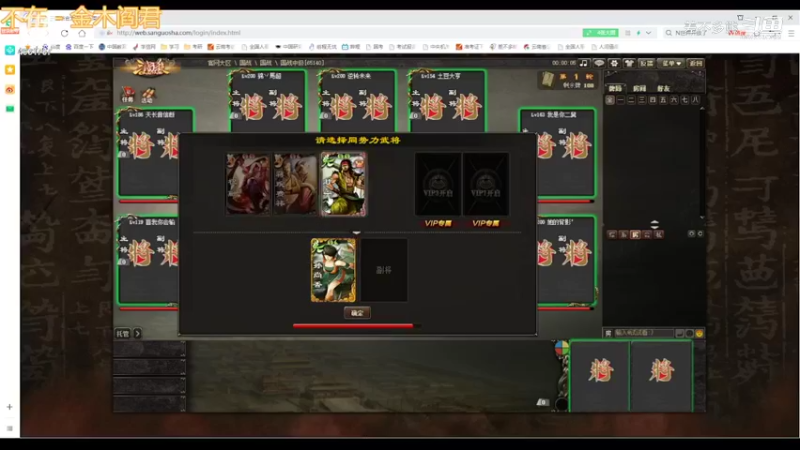The image size is (800, 450).
Task: Open the dropdown button left of 返回
Action: click(x=671, y=63)
